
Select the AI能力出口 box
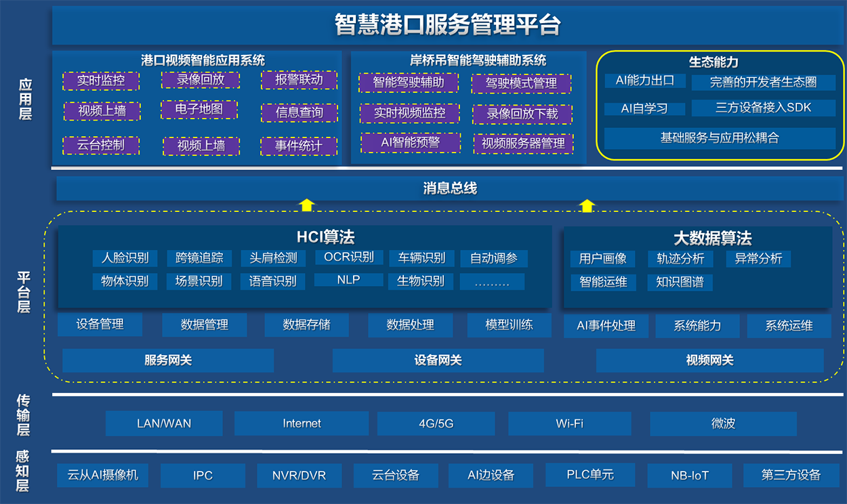click(x=645, y=81)
